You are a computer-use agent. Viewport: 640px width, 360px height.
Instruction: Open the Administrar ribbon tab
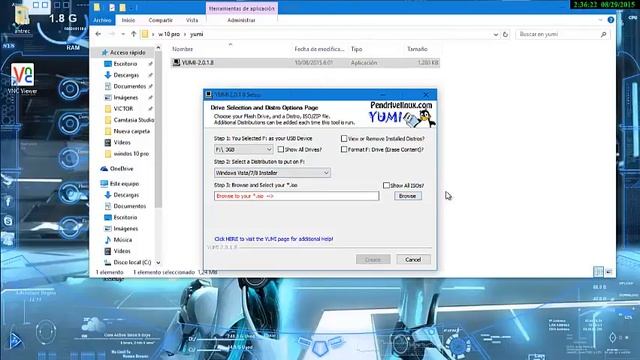click(241, 20)
